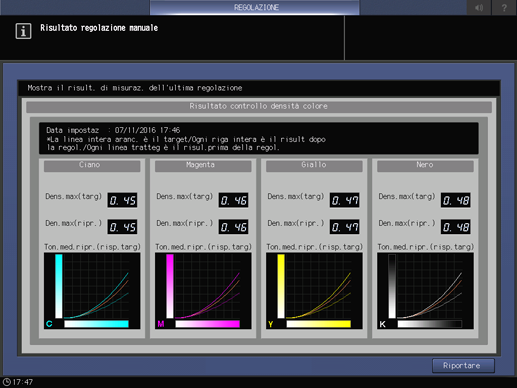Click the Ciano Dens.max(targ) value field

pyautogui.click(x=122, y=200)
